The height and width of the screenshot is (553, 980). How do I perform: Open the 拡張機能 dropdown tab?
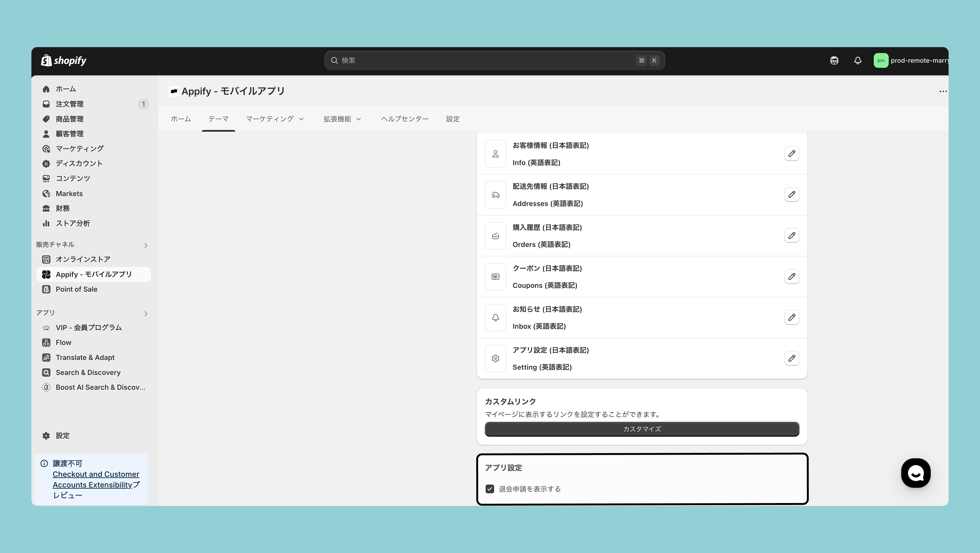pyautogui.click(x=342, y=119)
